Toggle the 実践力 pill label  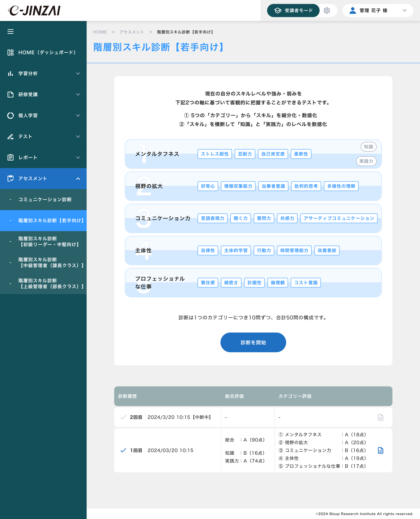(366, 161)
